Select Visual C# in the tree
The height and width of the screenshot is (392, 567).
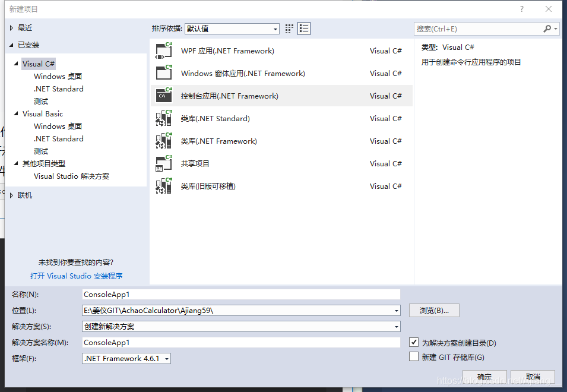pyautogui.click(x=39, y=64)
